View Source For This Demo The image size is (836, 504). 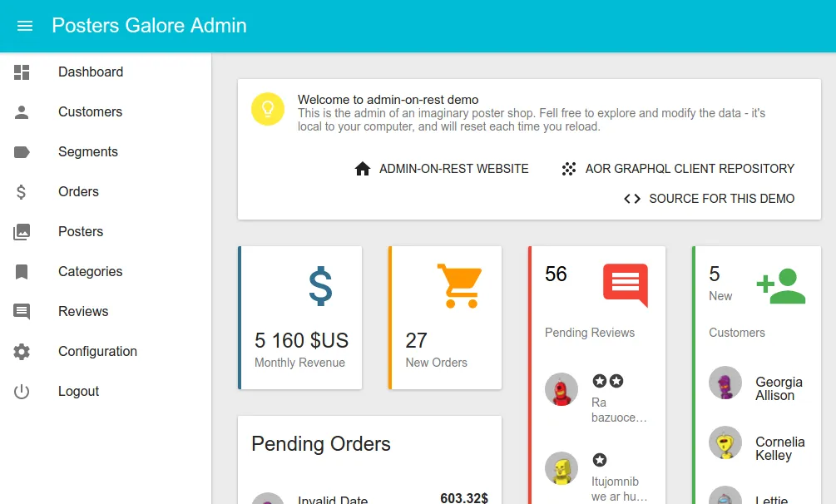pyautogui.click(x=710, y=199)
